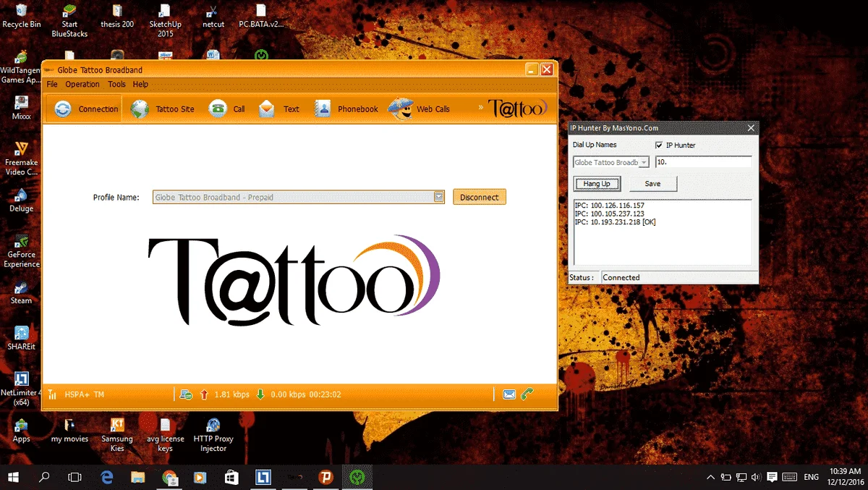Viewport: 868px width, 490px height.
Task: Open the Operation menu
Action: click(82, 85)
